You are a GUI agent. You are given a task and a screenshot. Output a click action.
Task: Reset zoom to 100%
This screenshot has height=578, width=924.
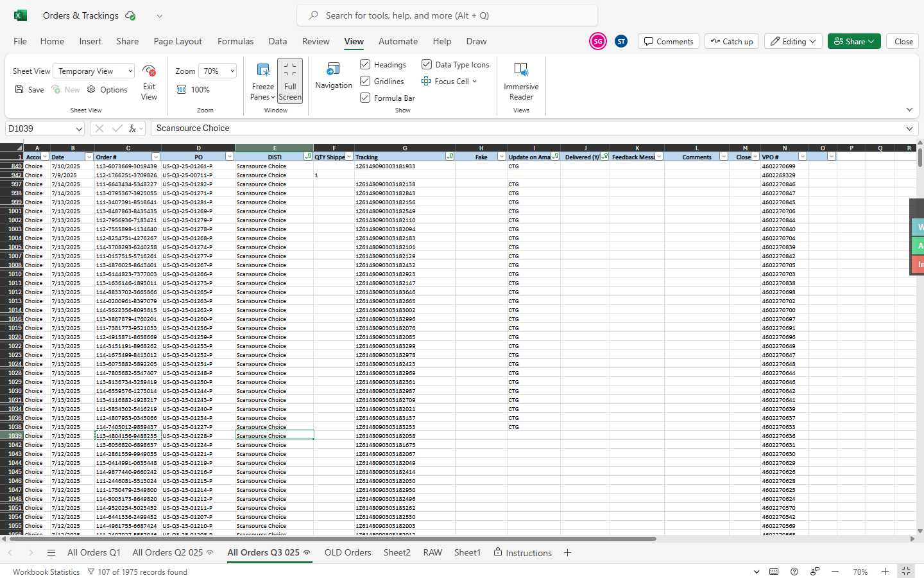[193, 90]
